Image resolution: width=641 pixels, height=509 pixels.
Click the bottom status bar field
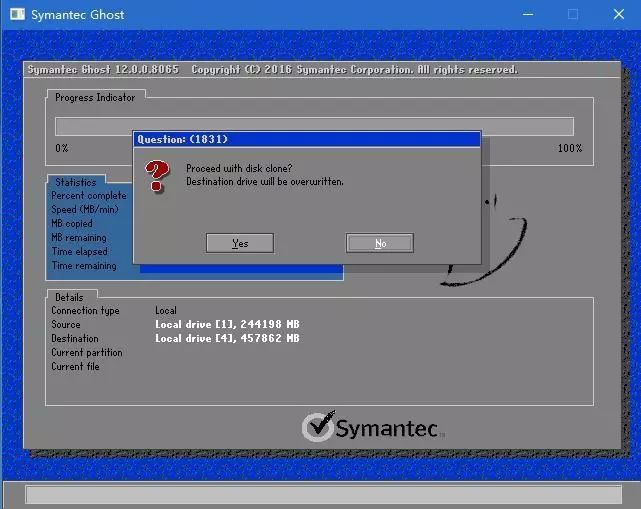[323, 495]
